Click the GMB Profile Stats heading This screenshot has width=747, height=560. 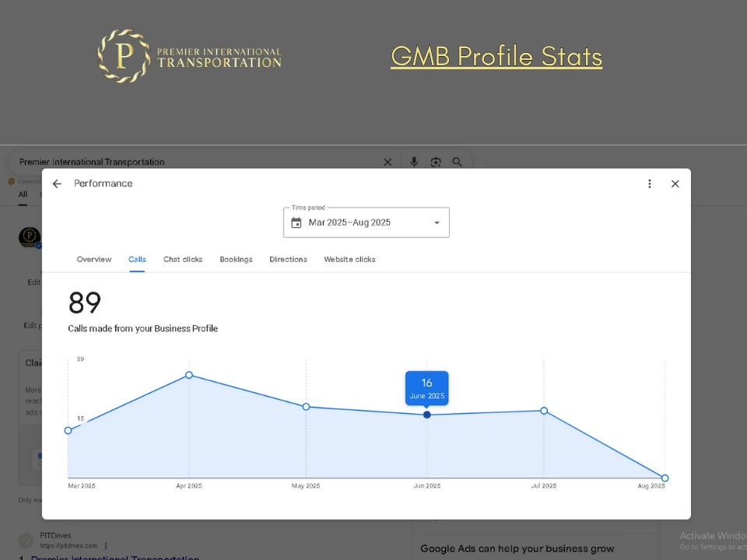tap(496, 56)
